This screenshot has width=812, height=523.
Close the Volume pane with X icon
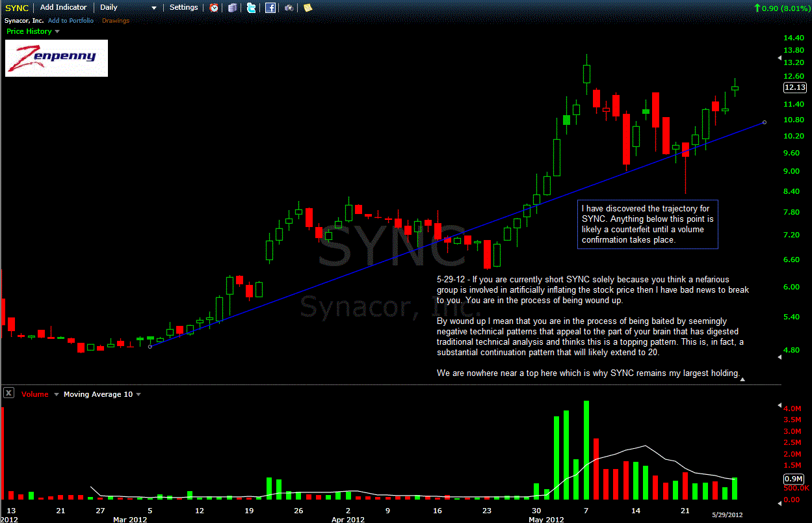coord(9,392)
